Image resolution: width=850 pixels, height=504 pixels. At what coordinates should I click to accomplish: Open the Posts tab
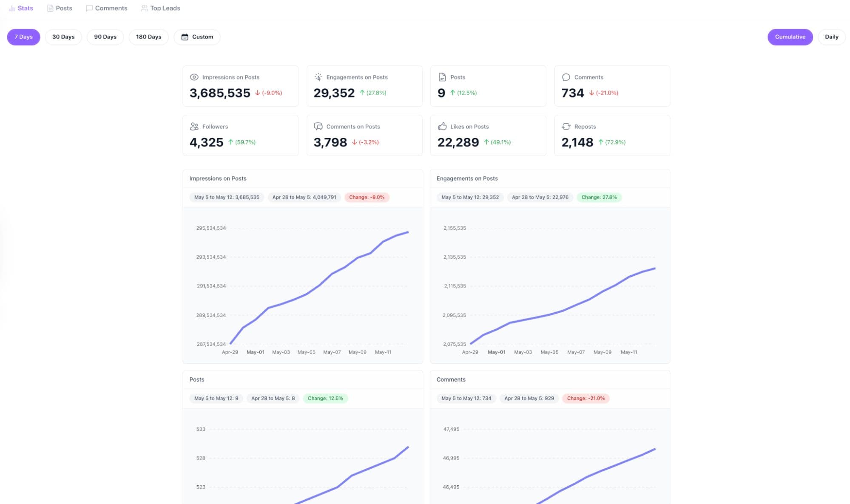pyautogui.click(x=60, y=8)
